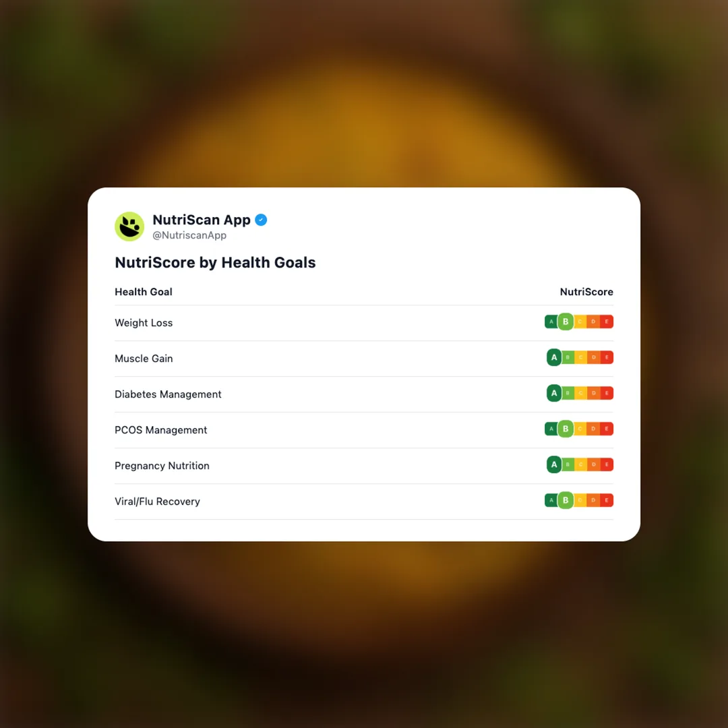
Task: Click the NutriScore by Health Goals title
Action: coord(215,262)
